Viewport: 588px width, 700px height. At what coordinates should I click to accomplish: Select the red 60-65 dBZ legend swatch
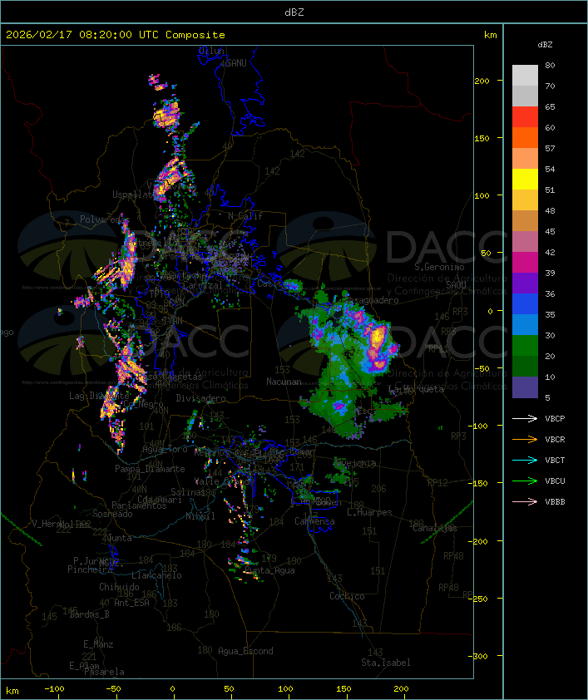525,117
